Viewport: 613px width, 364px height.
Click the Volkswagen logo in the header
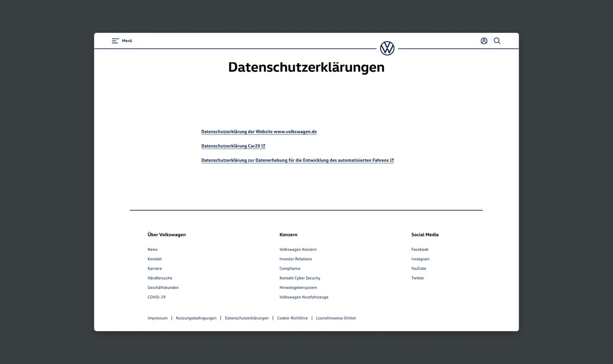coord(388,47)
